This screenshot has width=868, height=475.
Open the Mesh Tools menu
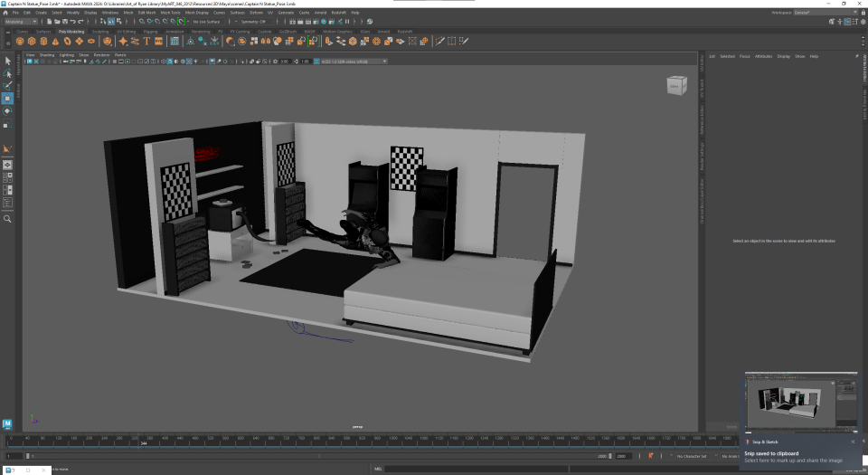point(170,12)
